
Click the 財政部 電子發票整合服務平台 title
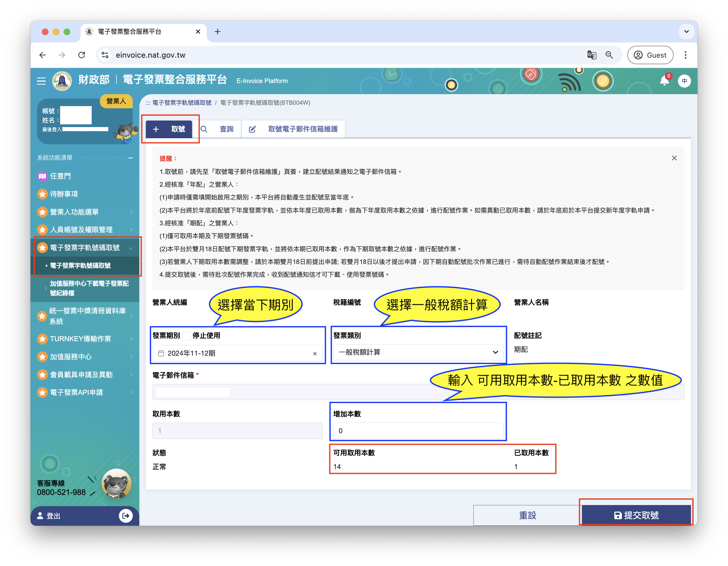[153, 80]
